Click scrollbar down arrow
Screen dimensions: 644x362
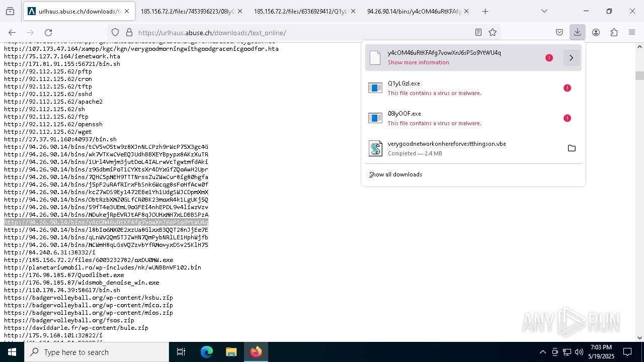click(639, 338)
